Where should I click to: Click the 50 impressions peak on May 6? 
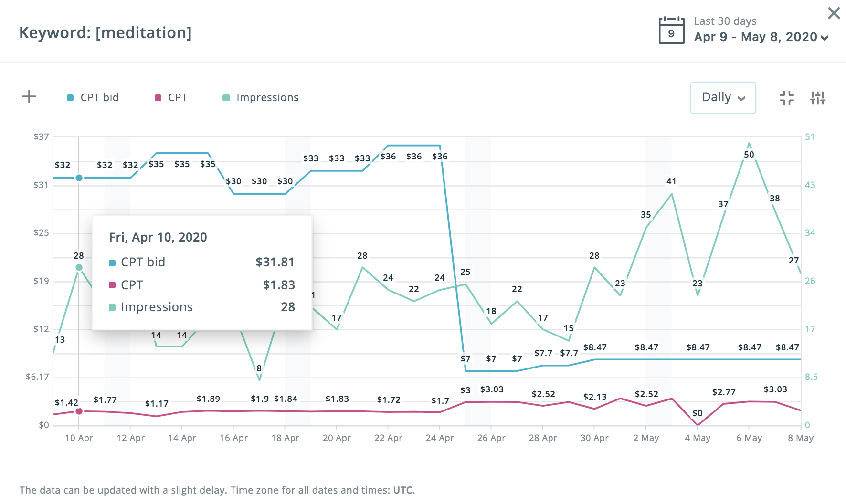tap(750, 142)
